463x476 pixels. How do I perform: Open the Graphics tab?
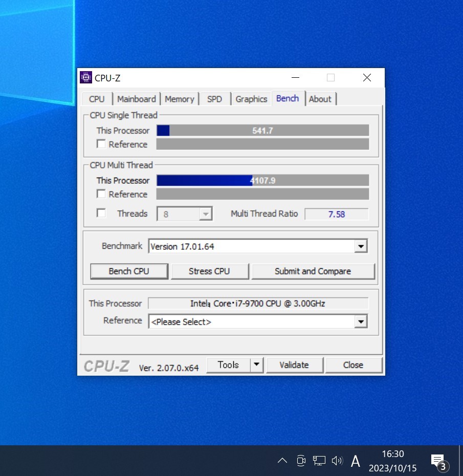pyautogui.click(x=251, y=99)
